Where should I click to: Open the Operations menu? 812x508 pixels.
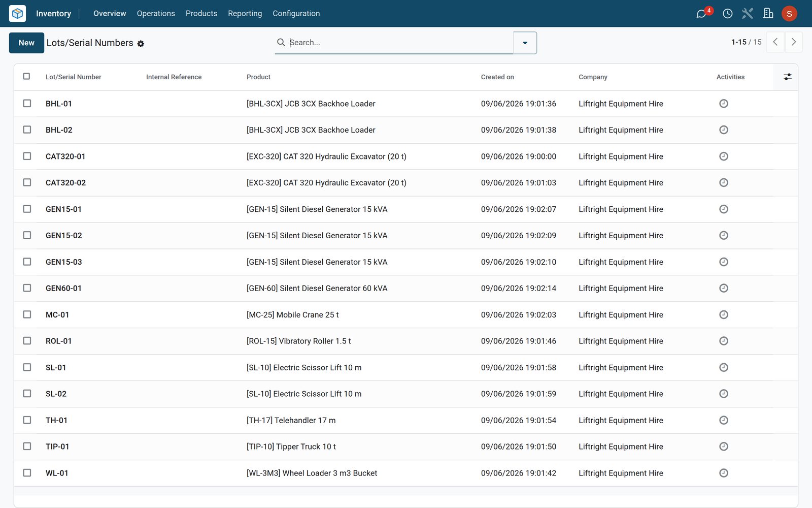[x=156, y=14]
